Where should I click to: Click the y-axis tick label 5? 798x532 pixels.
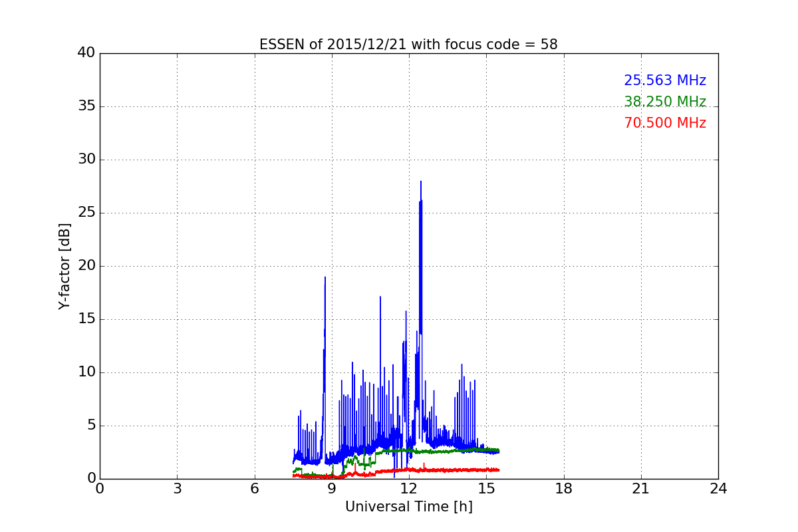point(91,426)
